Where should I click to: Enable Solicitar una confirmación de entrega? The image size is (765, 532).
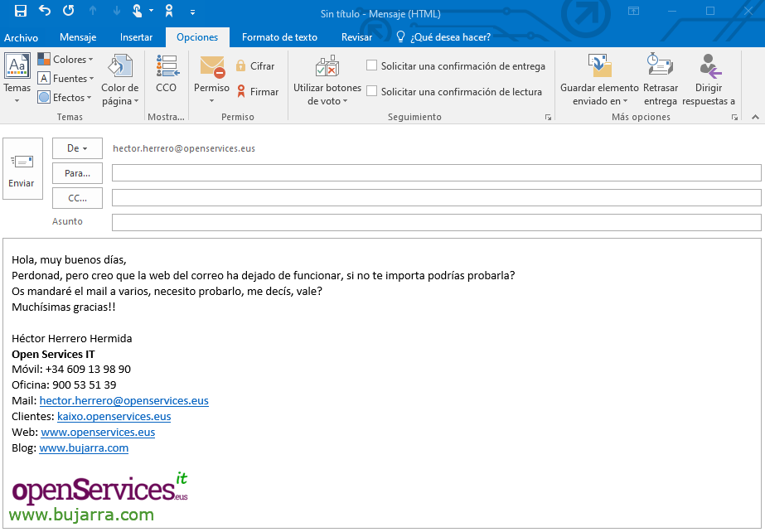pos(372,65)
